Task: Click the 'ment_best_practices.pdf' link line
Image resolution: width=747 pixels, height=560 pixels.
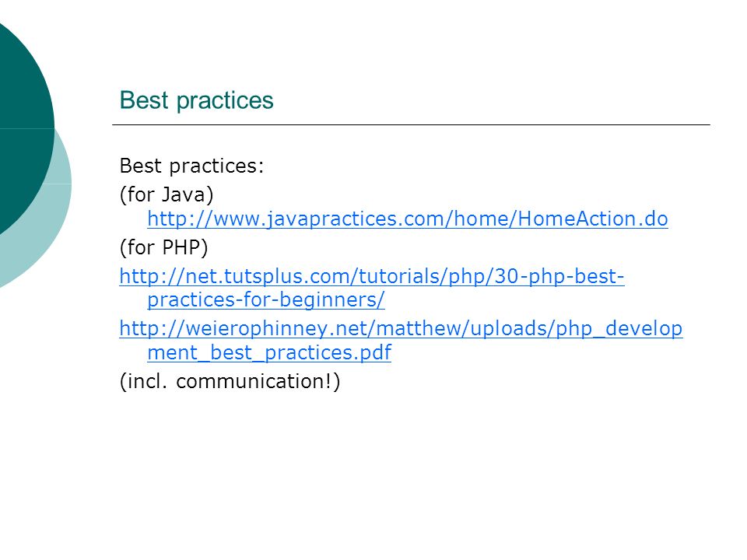Action: 269,353
